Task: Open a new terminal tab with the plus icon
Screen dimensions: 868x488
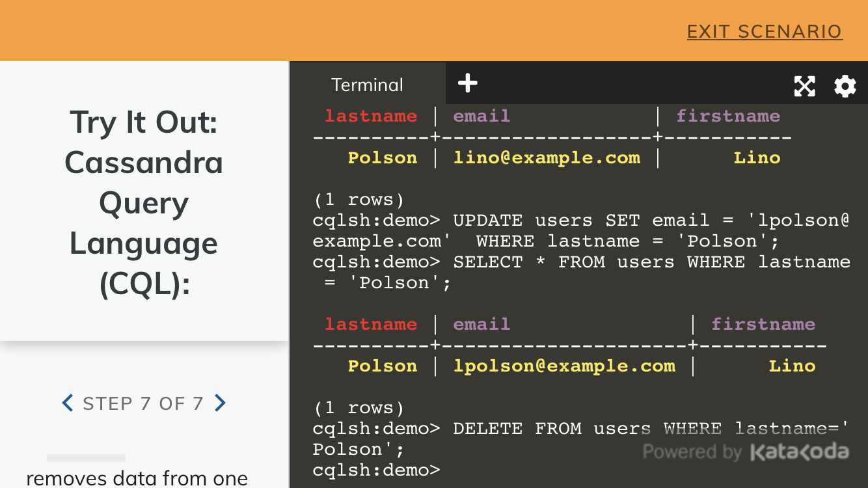Action: tap(467, 83)
